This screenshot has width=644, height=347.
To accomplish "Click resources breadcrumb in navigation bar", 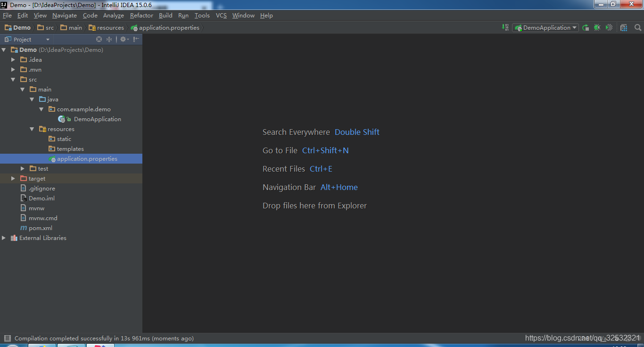I will (106, 27).
